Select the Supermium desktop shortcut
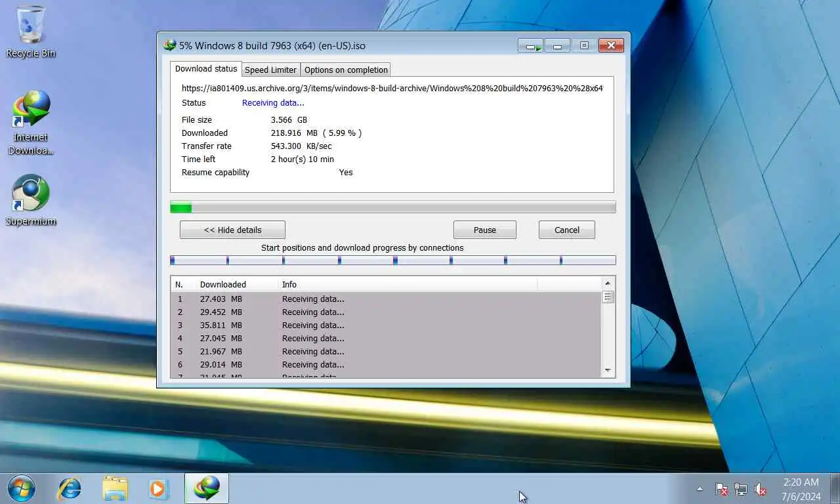Viewport: 840px width, 504px height. 30,200
